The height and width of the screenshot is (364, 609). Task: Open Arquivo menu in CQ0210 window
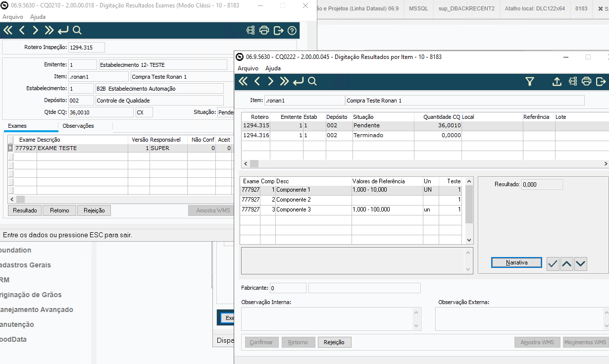point(13,17)
